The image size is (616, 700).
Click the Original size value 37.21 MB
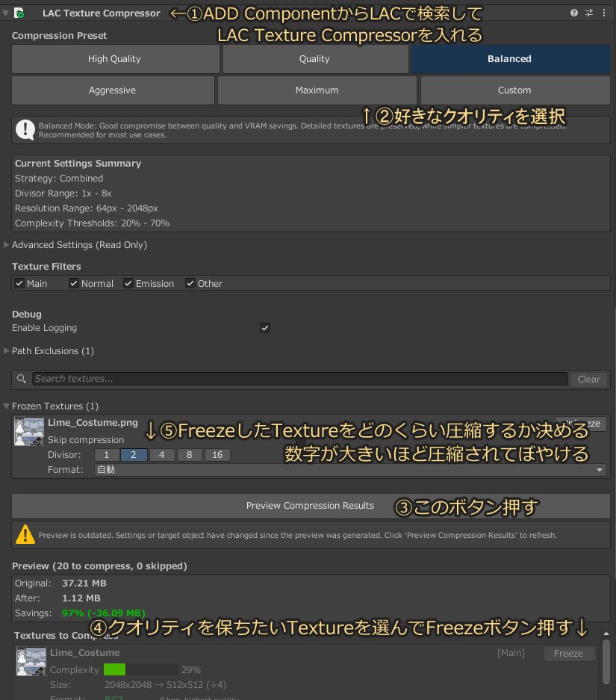(84, 583)
